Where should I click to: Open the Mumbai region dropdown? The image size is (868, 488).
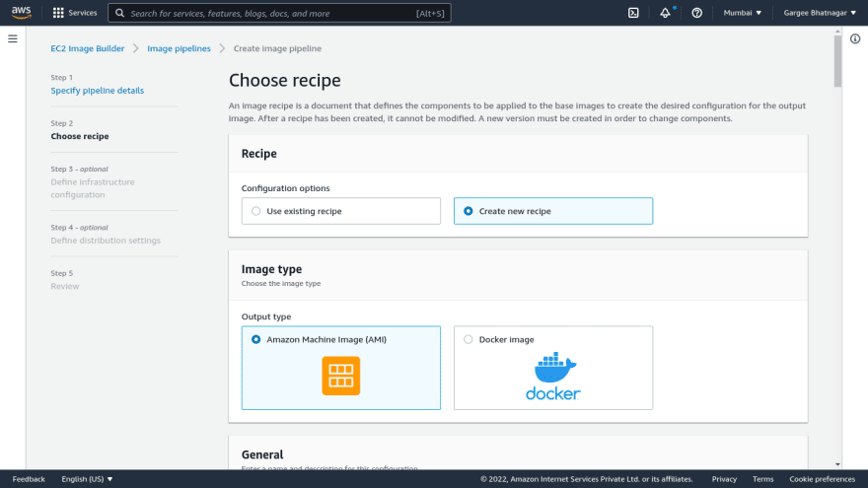point(743,13)
